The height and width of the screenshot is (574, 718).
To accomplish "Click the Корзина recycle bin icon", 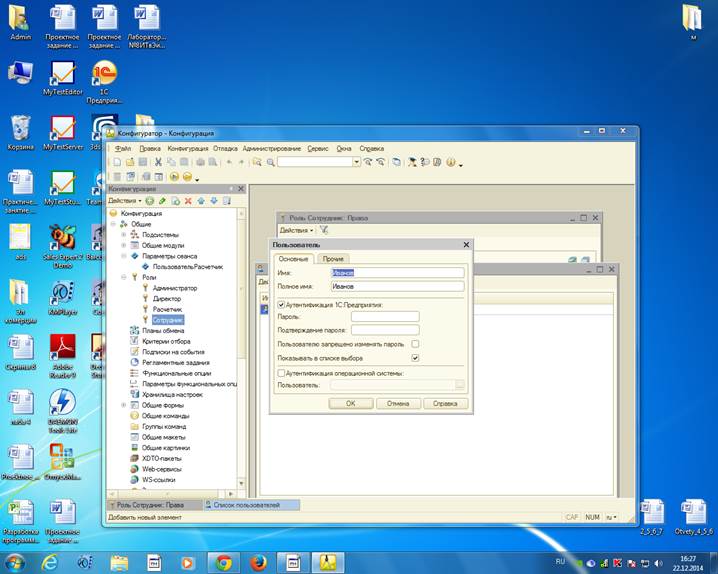I will click(x=21, y=133).
